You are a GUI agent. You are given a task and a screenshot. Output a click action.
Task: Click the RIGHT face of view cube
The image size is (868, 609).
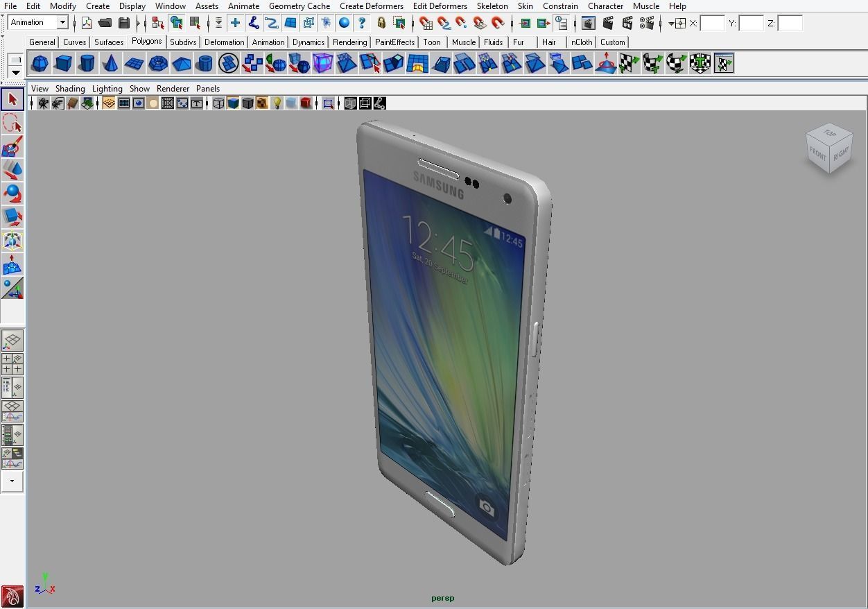(x=841, y=153)
